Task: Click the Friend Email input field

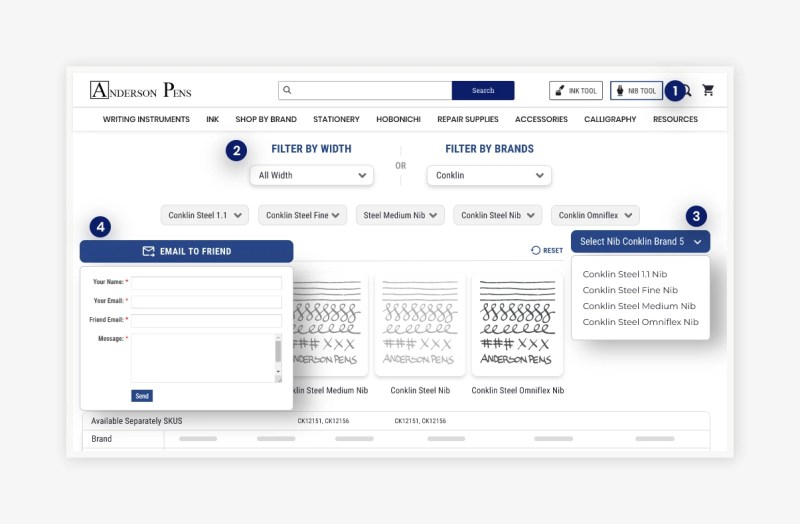Action: click(206, 320)
